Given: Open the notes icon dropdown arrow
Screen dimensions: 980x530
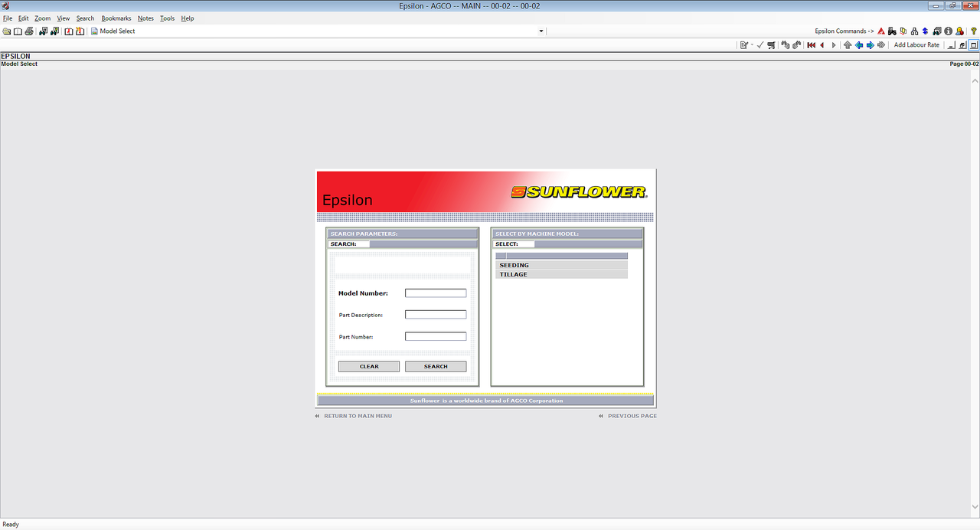Looking at the screenshot, I should coord(752,45).
